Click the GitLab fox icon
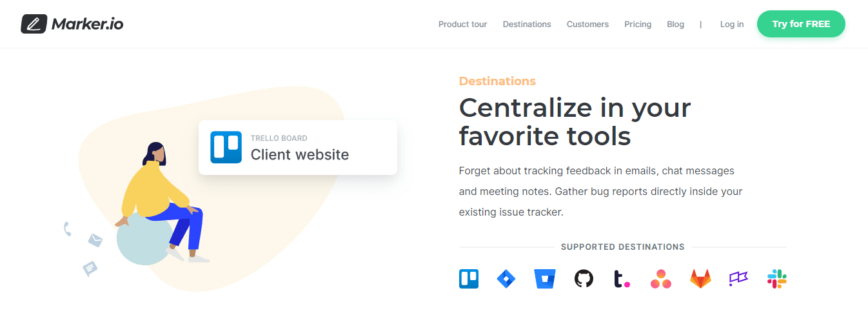 700,279
